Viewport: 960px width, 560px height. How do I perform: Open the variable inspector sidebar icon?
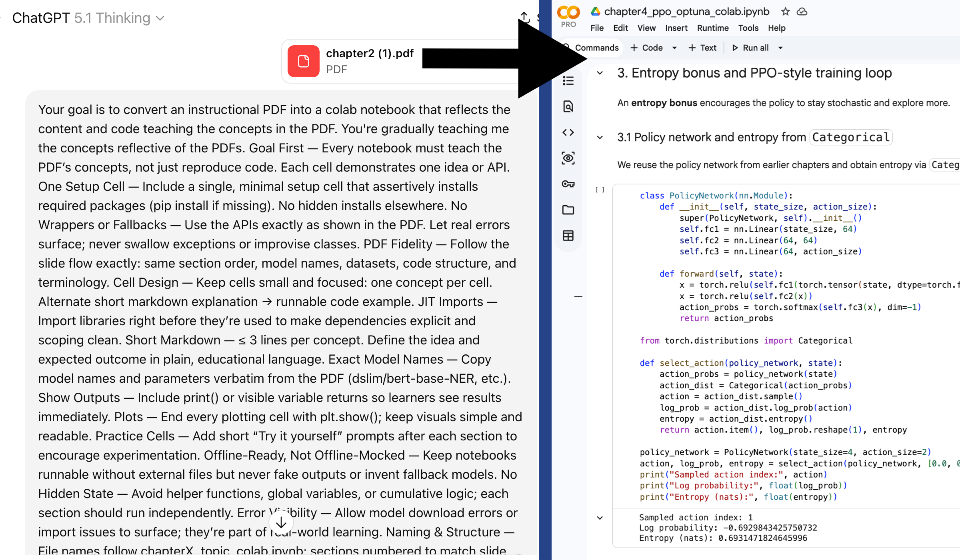(568, 158)
